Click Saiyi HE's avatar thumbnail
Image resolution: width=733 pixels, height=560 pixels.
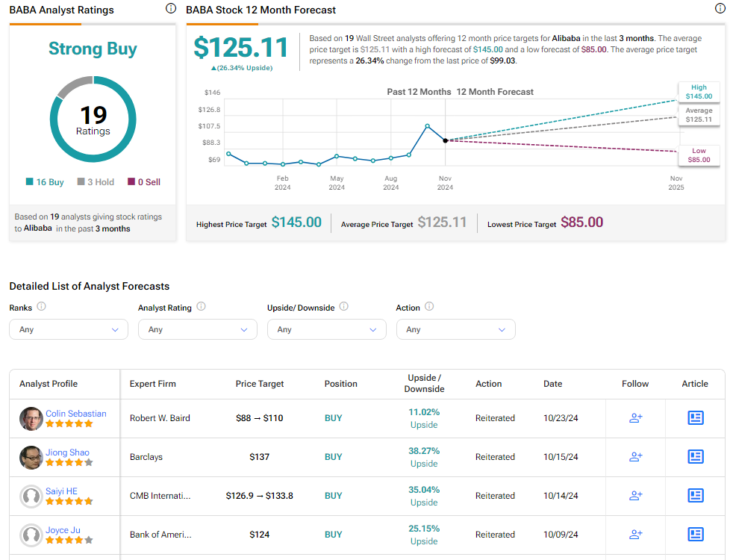(x=31, y=496)
